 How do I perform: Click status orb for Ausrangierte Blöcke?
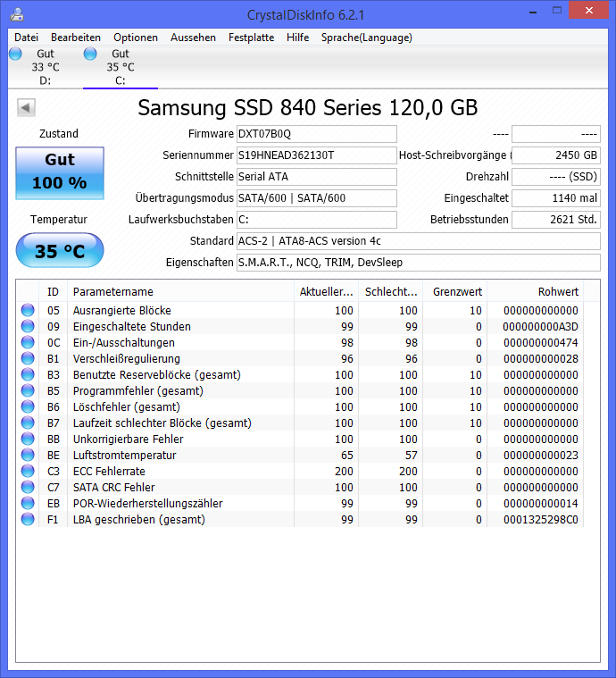pos(28,311)
